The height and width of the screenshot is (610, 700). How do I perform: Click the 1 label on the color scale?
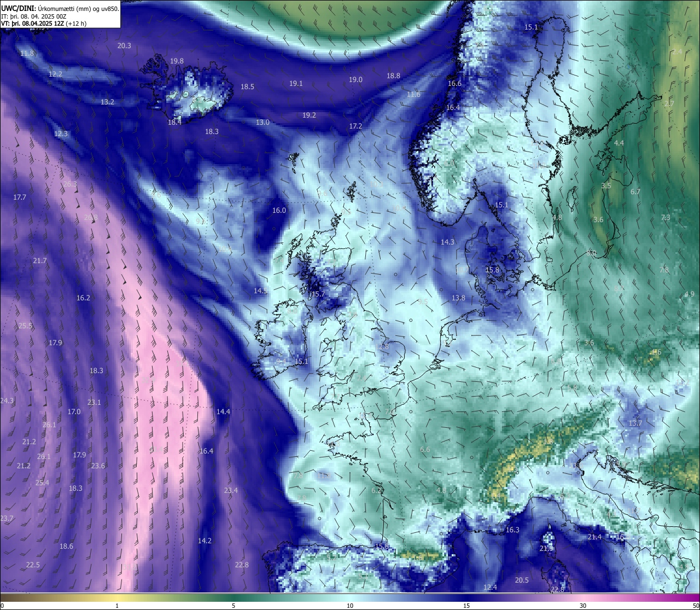pyautogui.click(x=117, y=606)
